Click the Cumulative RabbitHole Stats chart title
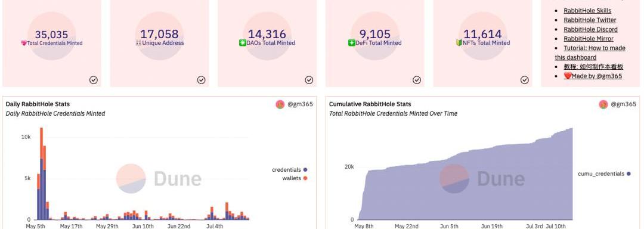644x229 pixels. click(x=370, y=104)
